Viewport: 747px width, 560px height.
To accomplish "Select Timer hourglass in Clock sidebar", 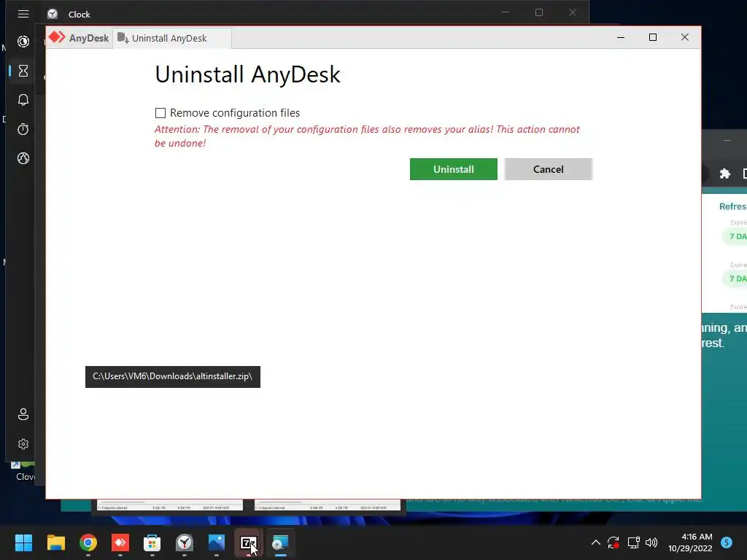I will click(23, 71).
